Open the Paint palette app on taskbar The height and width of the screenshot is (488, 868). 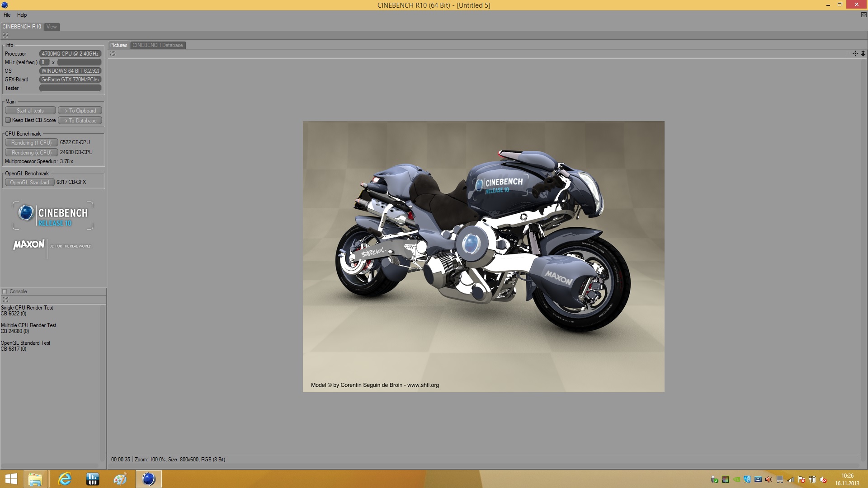coord(120,479)
